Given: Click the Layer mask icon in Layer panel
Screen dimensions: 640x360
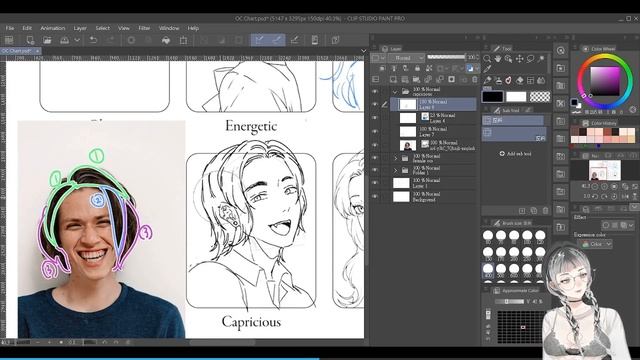Looking at the screenshot, I should point(451,80).
